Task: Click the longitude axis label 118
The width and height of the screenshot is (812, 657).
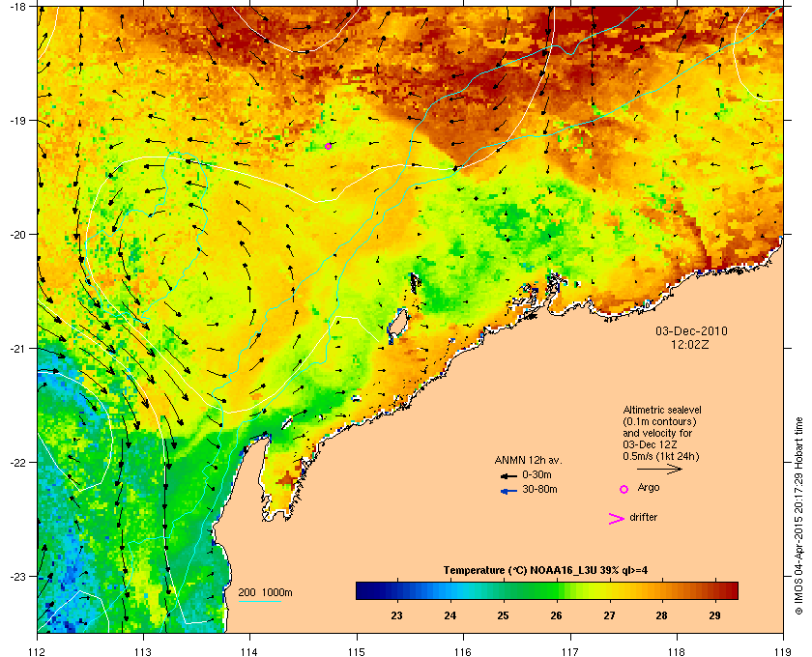Action: (677, 651)
